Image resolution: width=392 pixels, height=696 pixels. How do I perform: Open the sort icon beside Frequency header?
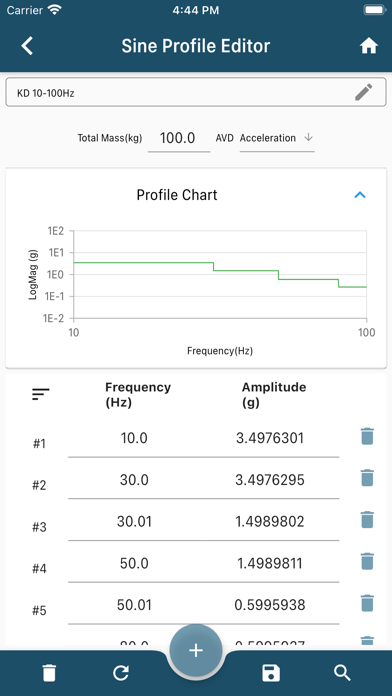click(40, 394)
